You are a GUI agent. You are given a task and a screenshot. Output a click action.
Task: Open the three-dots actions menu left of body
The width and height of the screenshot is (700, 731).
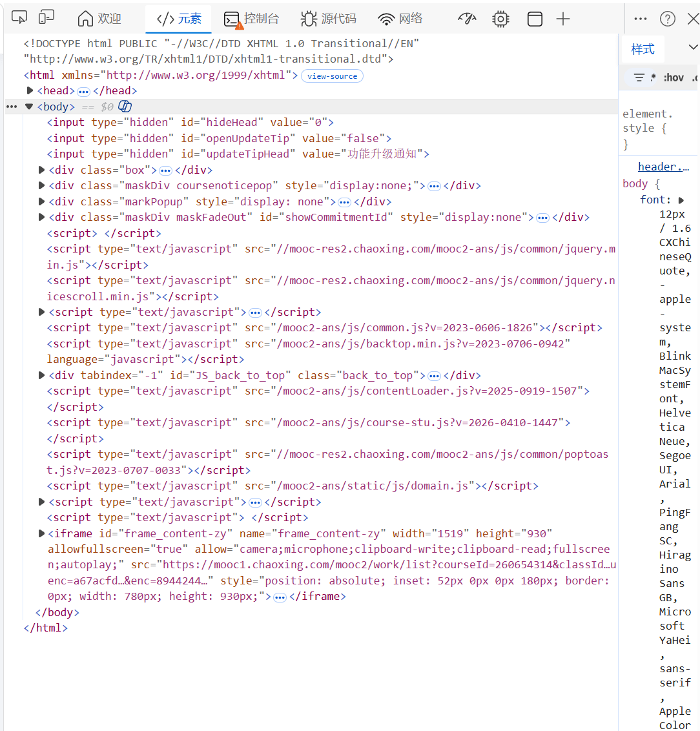pyautogui.click(x=12, y=107)
